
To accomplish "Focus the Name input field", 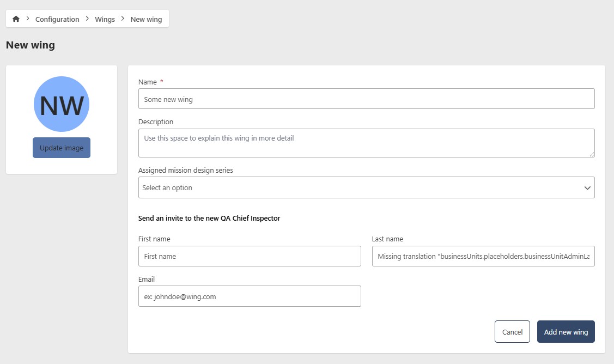I will (366, 99).
